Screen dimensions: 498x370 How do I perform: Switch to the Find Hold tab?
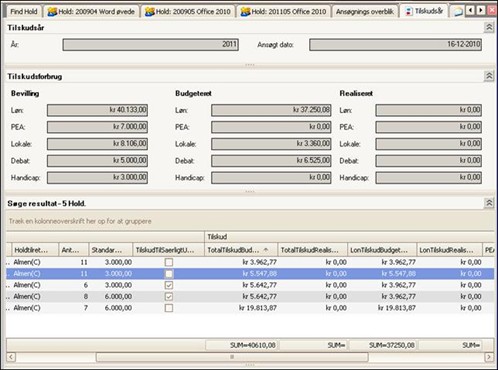(24, 12)
